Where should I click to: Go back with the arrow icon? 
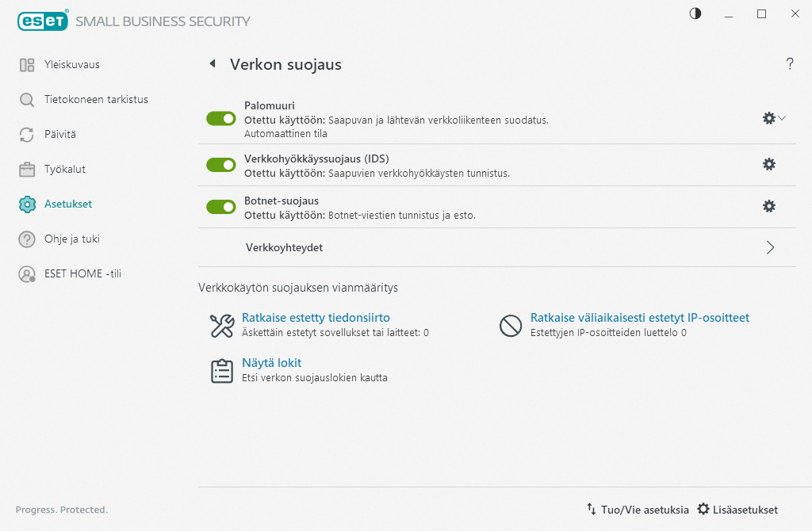(213, 64)
